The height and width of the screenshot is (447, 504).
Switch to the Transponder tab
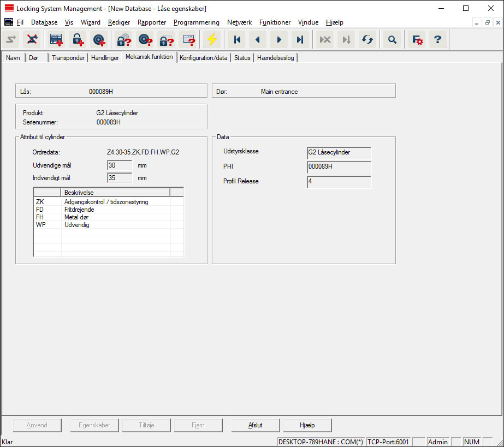tap(68, 58)
